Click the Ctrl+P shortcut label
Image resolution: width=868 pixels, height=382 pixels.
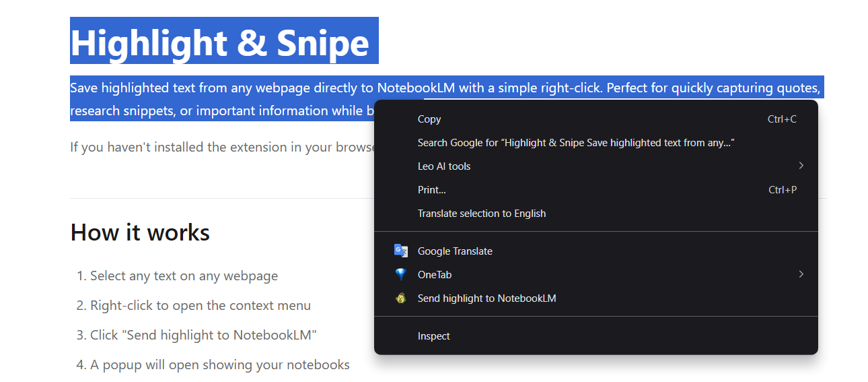coord(783,190)
